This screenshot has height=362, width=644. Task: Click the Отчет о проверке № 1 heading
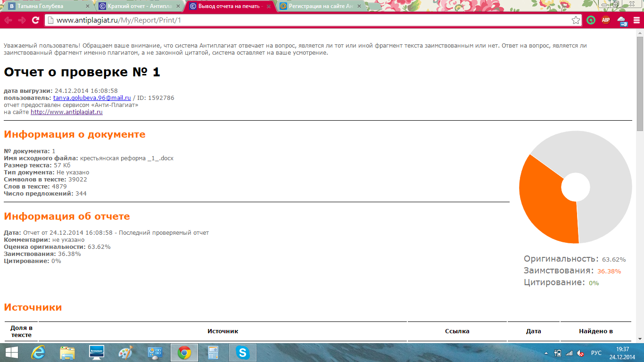[x=82, y=72]
